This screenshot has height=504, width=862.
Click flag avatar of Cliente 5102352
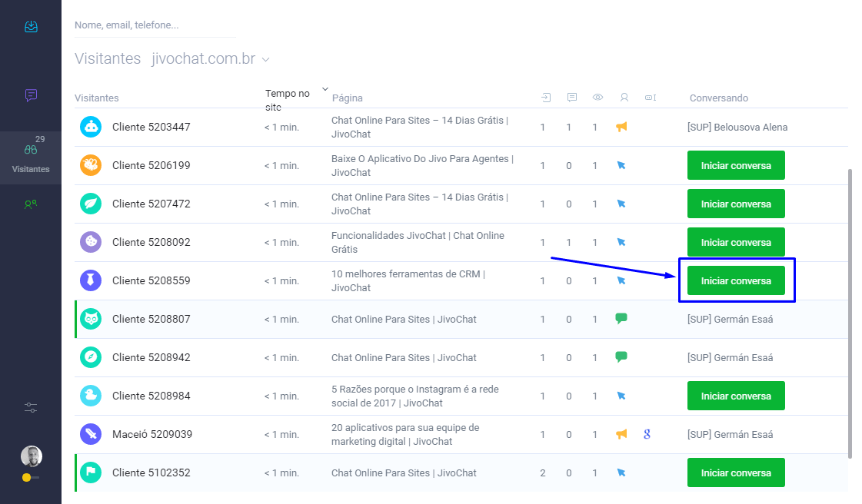click(91, 472)
